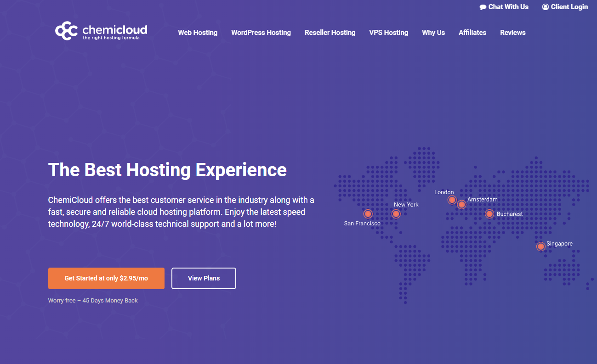Visit the Affiliates page
Viewport: 597px width, 364px height.
click(x=472, y=33)
